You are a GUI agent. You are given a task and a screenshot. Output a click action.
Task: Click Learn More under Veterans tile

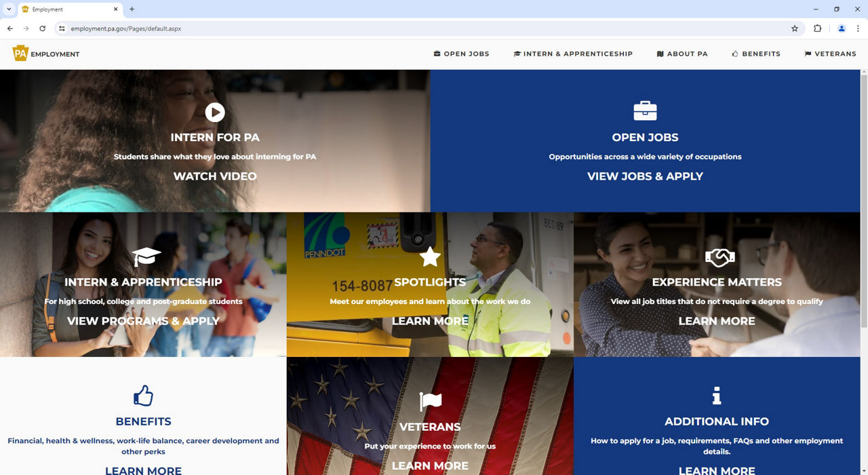[x=430, y=465]
